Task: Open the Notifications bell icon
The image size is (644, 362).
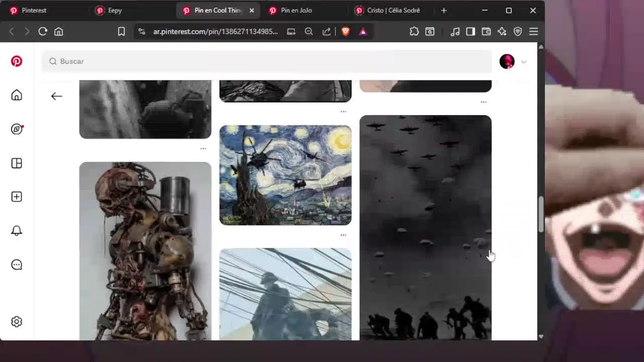Action: pyautogui.click(x=17, y=231)
